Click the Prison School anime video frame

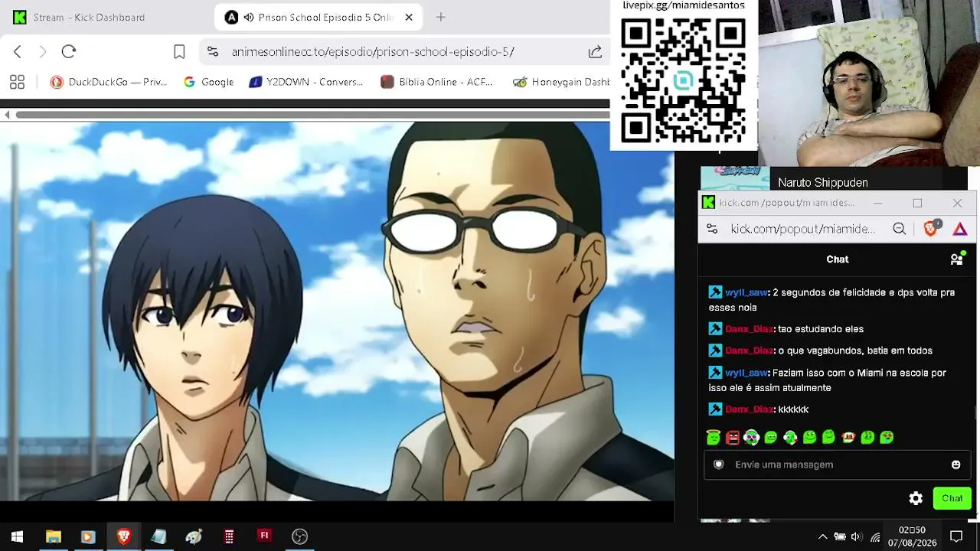point(337,311)
